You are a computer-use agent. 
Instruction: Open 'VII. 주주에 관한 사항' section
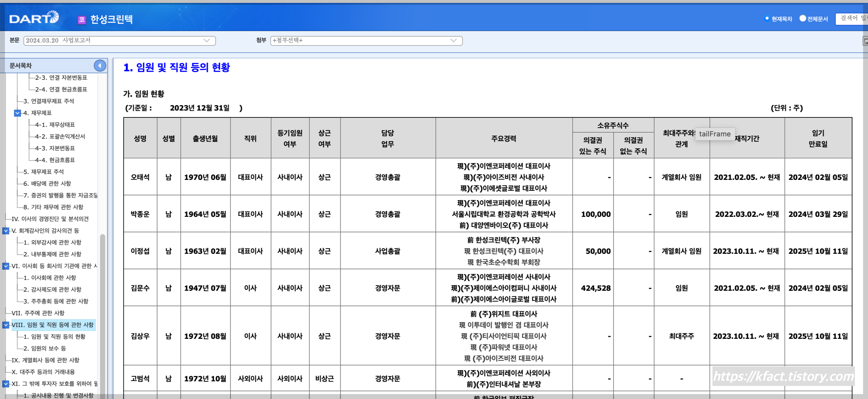pyautogui.click(x=38, y=313)
